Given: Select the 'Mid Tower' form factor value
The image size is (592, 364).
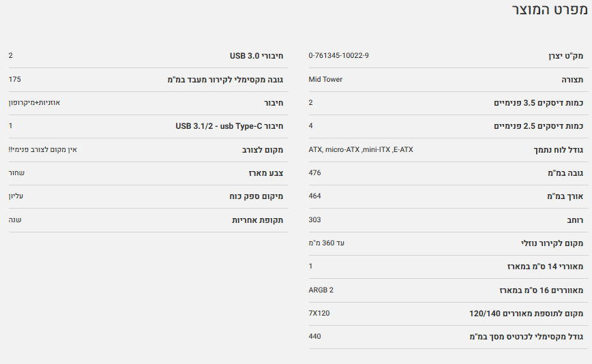Looking at the screenshot, I should pos(325,79).
